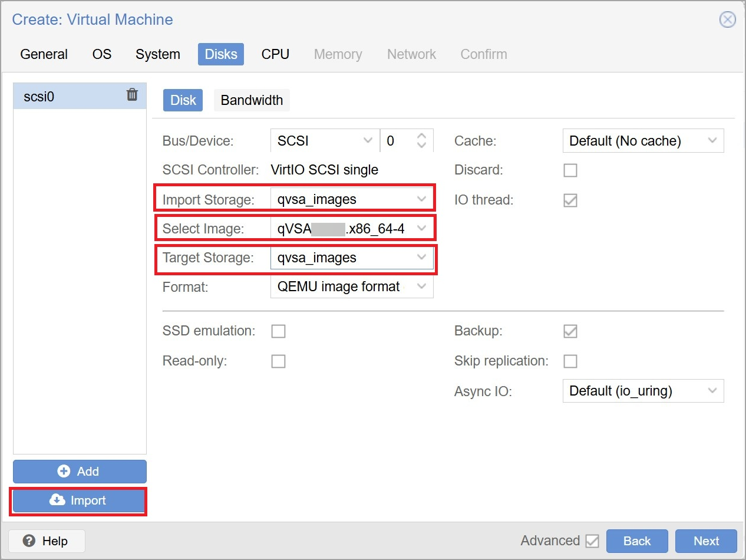This screenshot has height=560, width=746.
Task: Open the Target Storage dropdown
Action: [x=352, y=258]
